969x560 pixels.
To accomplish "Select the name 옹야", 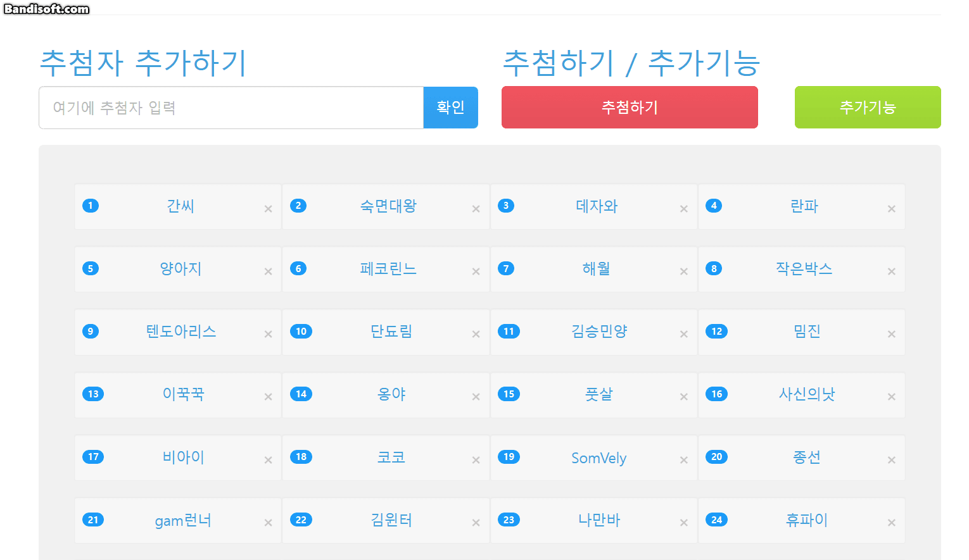I will 391,394.
